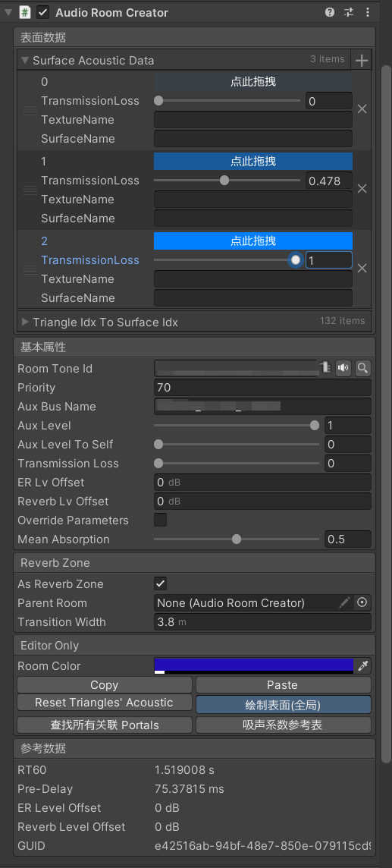Click element 0 SurfaceName field
The image size is (392, 868).
point(253,138)
